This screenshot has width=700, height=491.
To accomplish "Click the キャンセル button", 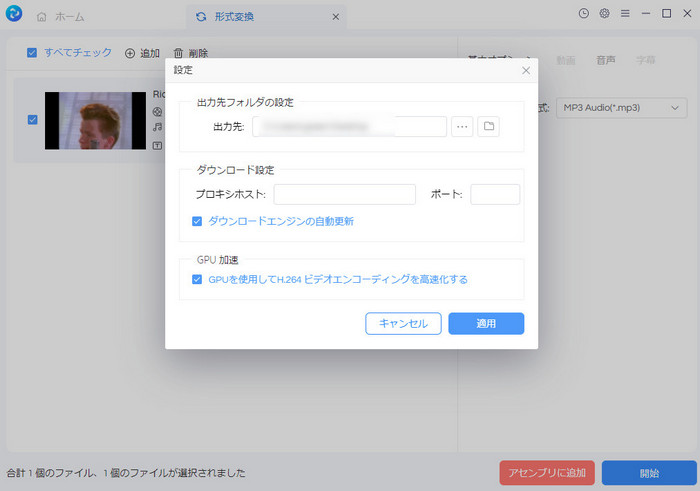I will pyautogui.click(x=404, y=324).
